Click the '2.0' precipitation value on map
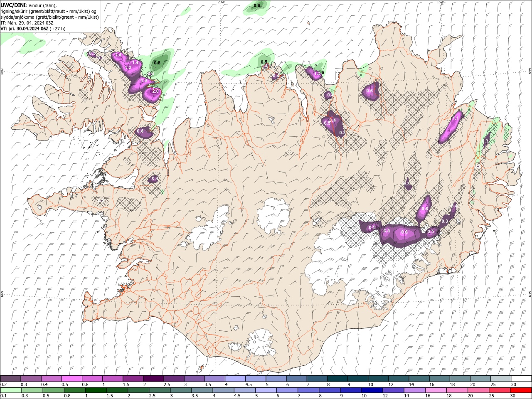 tap(156, 91)
